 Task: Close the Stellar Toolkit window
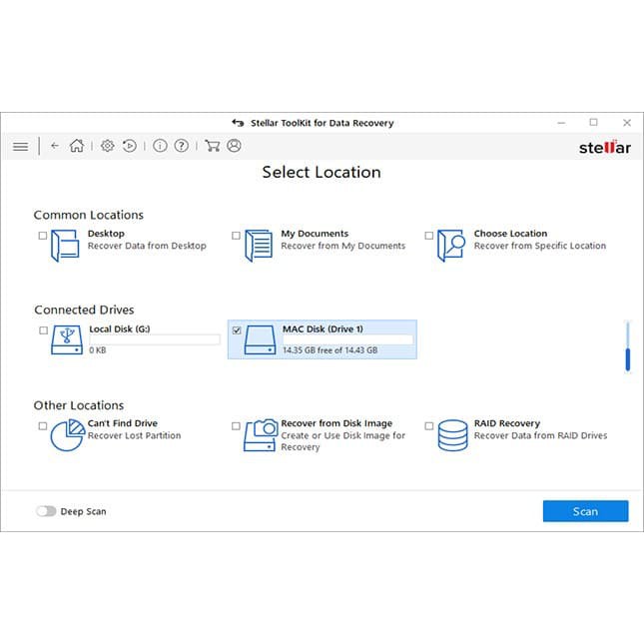[x=627, y=123]
